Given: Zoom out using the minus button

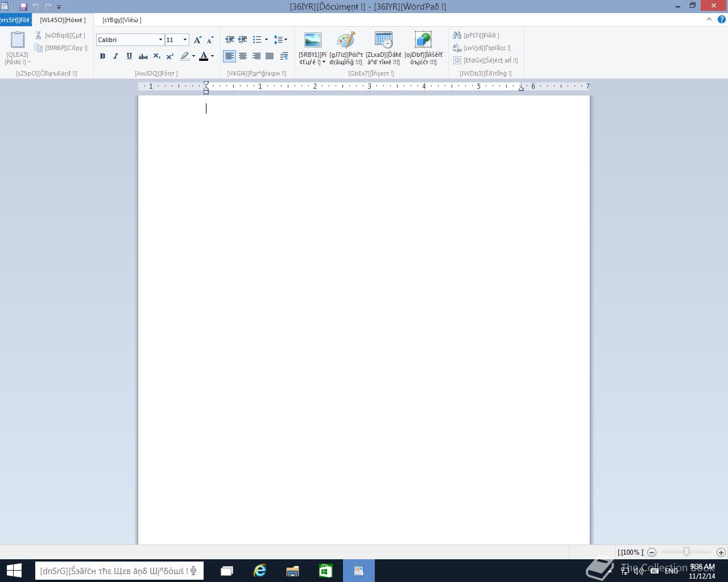Looking at the screenshot, I should click(x=652, y=552).
